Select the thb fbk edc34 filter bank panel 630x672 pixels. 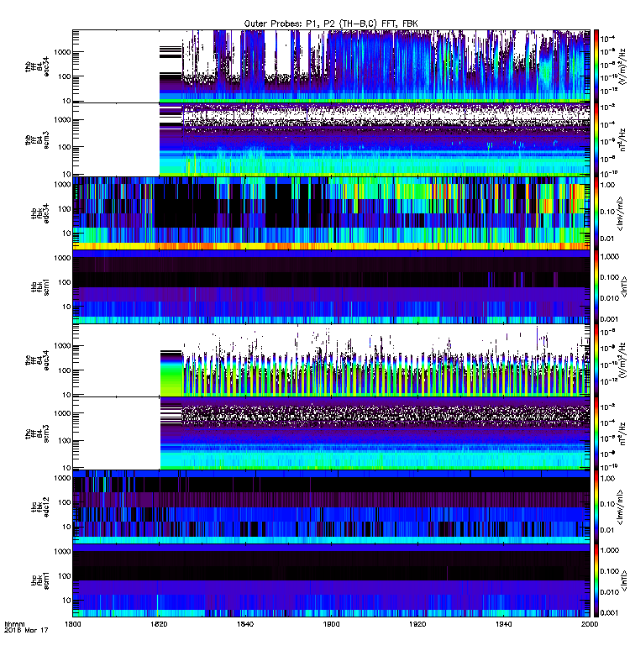tap(331, 213)
